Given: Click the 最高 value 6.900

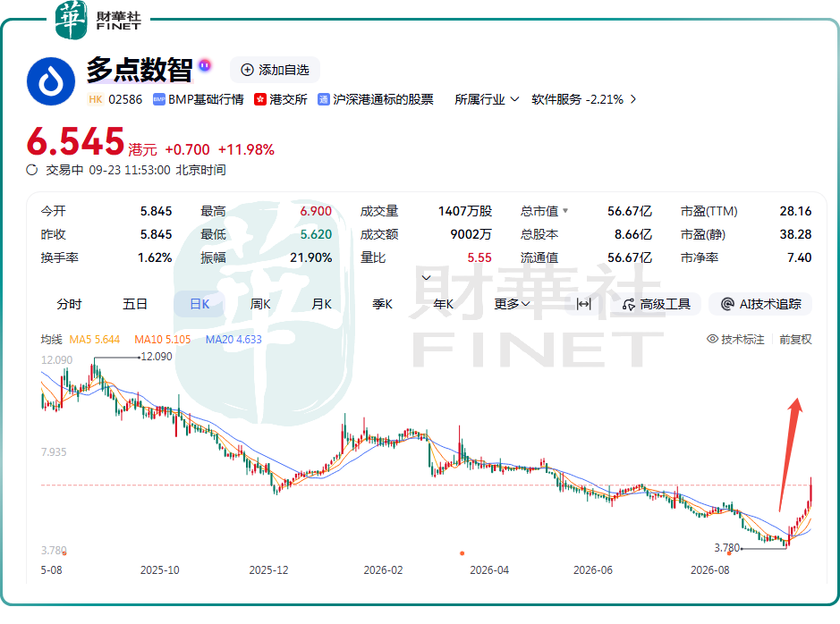Looking at the screenshot, I should (316, 211).
